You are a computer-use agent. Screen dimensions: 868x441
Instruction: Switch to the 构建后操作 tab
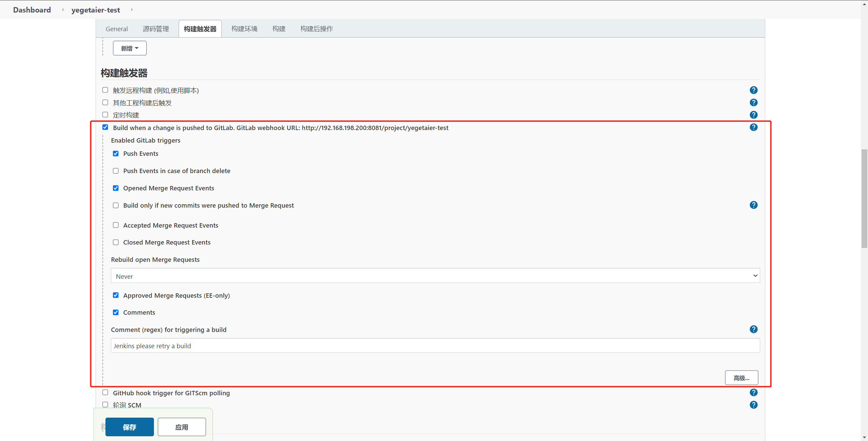pos(316,29)
